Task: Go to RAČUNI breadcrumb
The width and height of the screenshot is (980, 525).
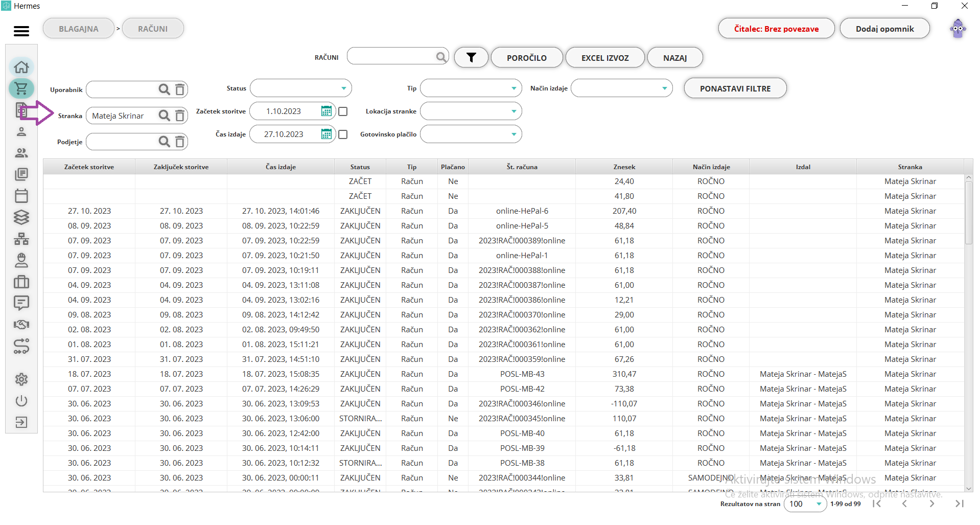Action: tap(153, 29)
